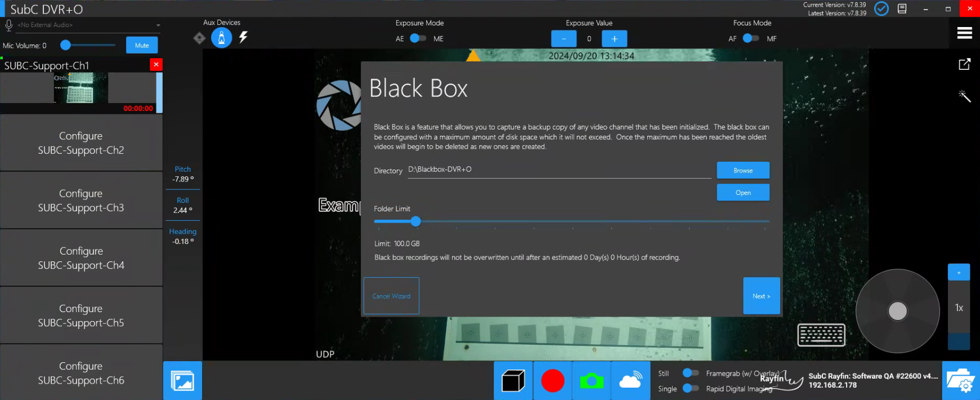Viewport: 980px width, 400px height.
Task: Toggle Exposure Mode between AE and ME
Action: (418, 38)
